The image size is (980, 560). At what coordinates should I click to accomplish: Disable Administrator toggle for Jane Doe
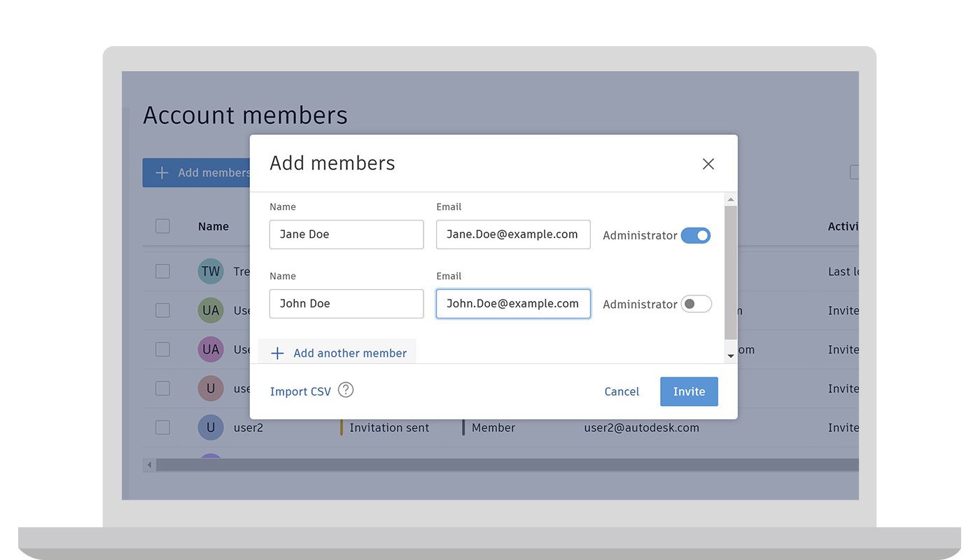point(696,235)
